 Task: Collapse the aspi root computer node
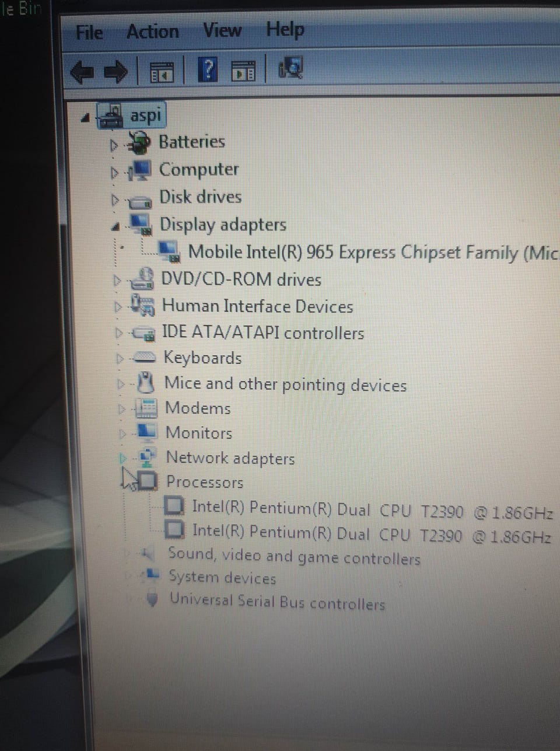click(86, 118)
